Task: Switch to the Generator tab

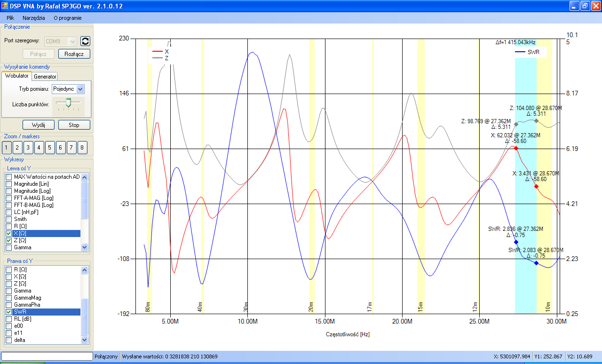Action: click(45, 77)
